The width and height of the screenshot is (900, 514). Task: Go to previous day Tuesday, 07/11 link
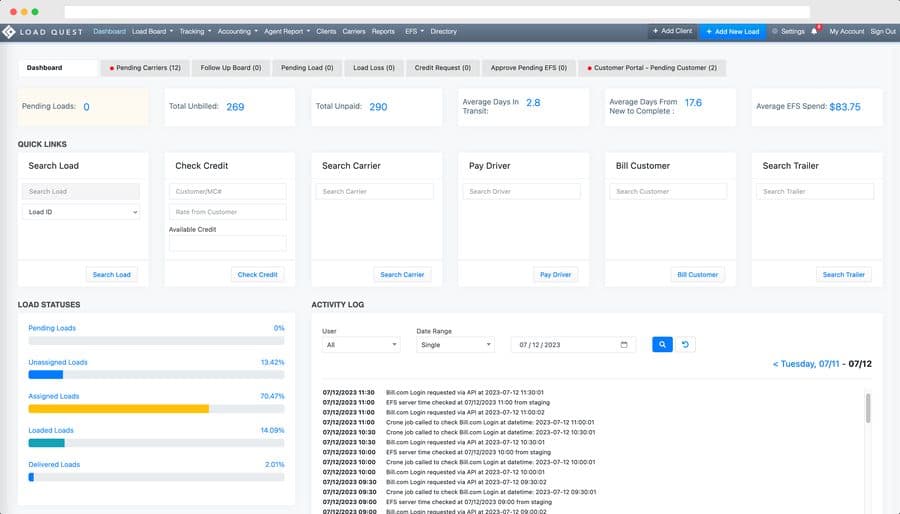806,364
